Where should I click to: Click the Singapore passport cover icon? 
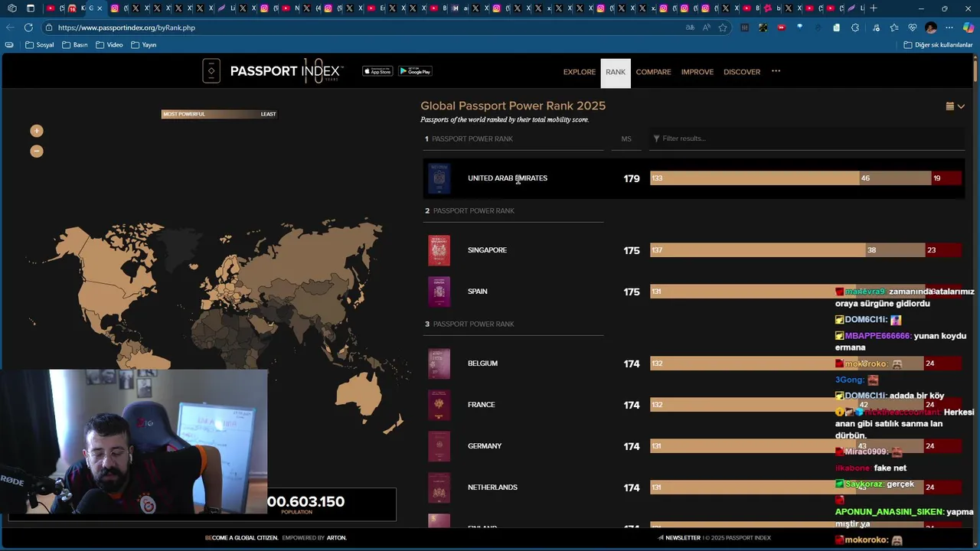click(x=439, y=250)
